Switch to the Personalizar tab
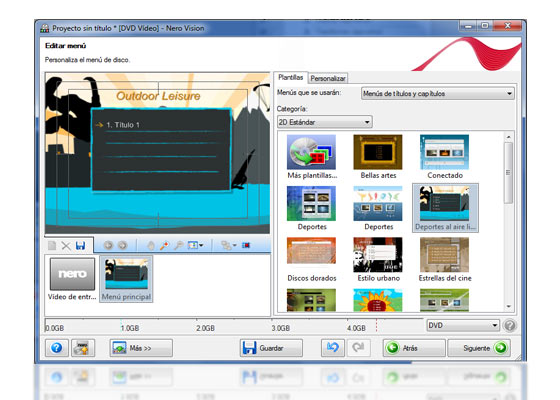Screen dimensions: 560x400 328,78
